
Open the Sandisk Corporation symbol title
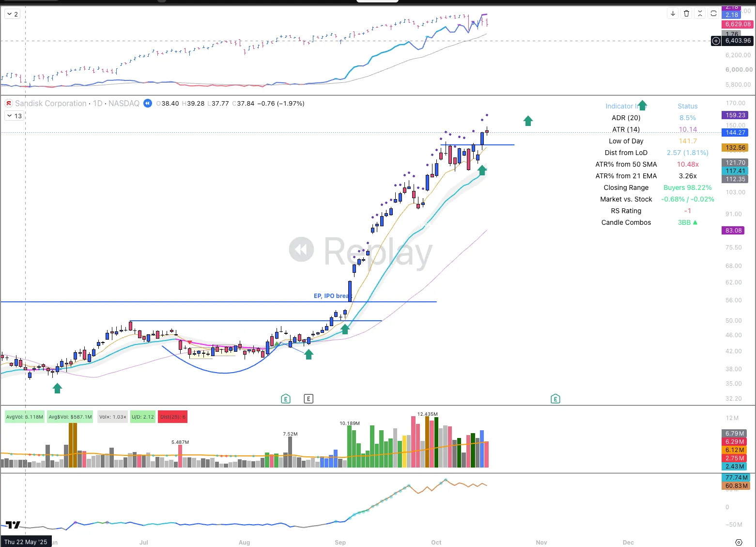coord(50,103)
